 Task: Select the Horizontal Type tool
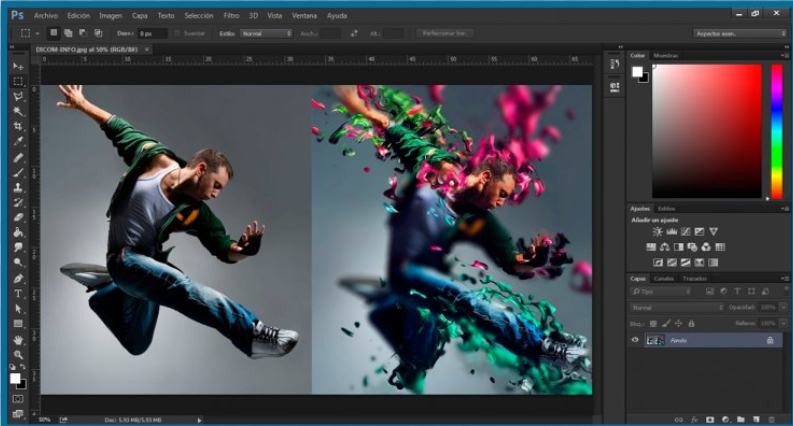coord(18,294)
